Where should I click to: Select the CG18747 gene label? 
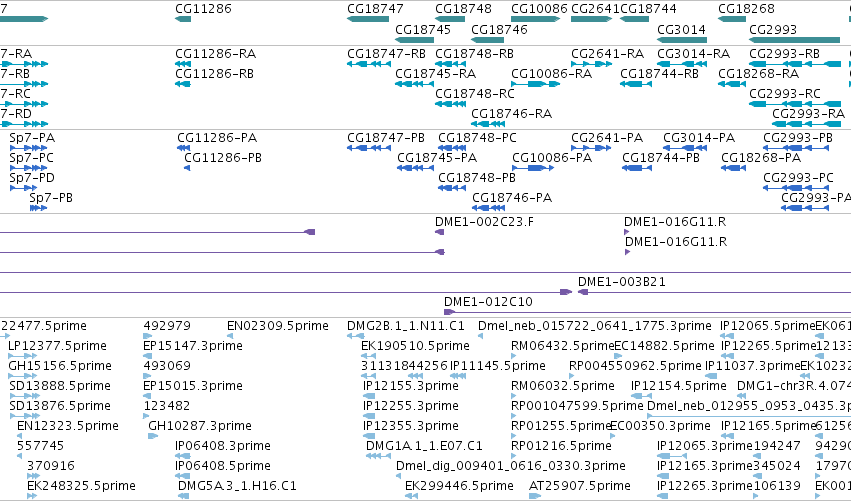tap(375, 9)
